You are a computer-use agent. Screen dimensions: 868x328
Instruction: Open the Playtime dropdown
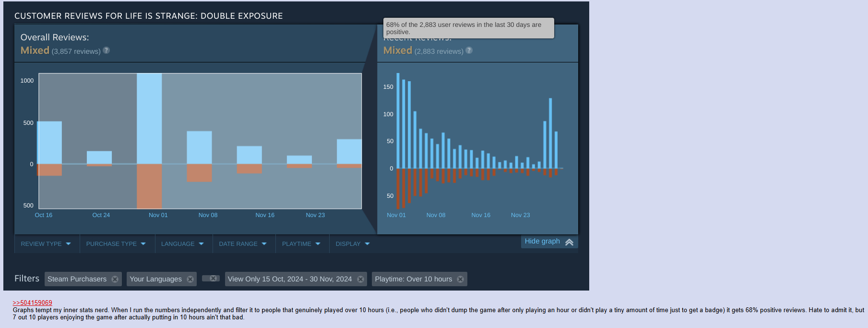(301, 244)
